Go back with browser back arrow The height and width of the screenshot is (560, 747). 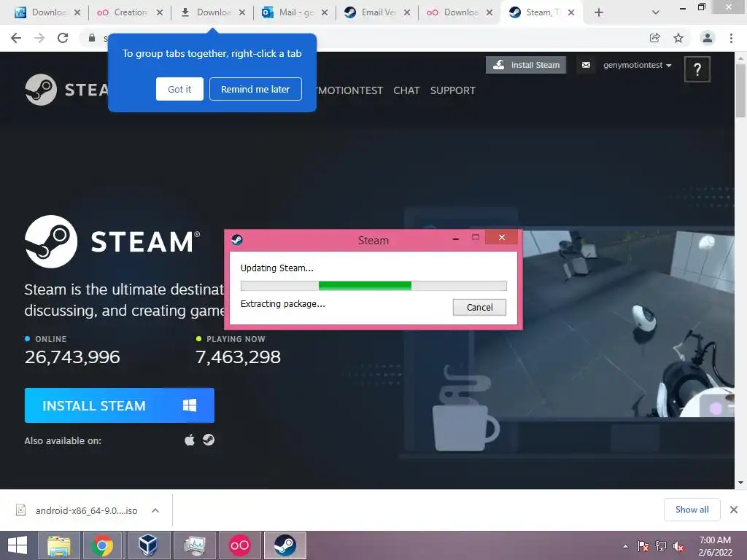[x=16, y=38]
